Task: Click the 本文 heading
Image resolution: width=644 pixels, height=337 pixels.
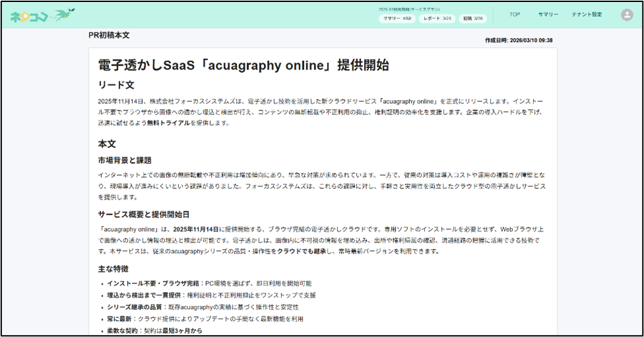Action: coord(107,144)
